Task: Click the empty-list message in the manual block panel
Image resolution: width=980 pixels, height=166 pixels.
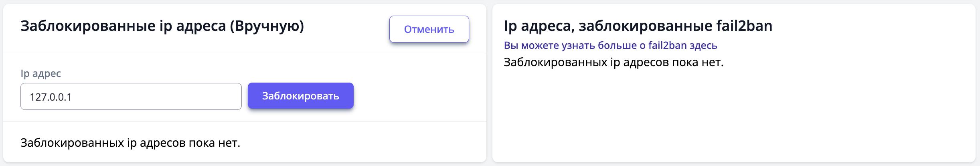Action: 130,143
